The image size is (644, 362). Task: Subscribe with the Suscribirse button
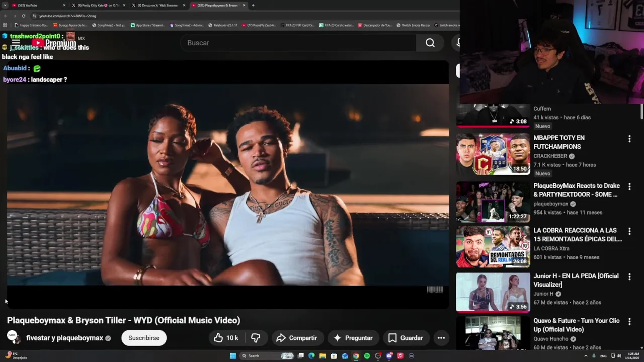[144, 338]
